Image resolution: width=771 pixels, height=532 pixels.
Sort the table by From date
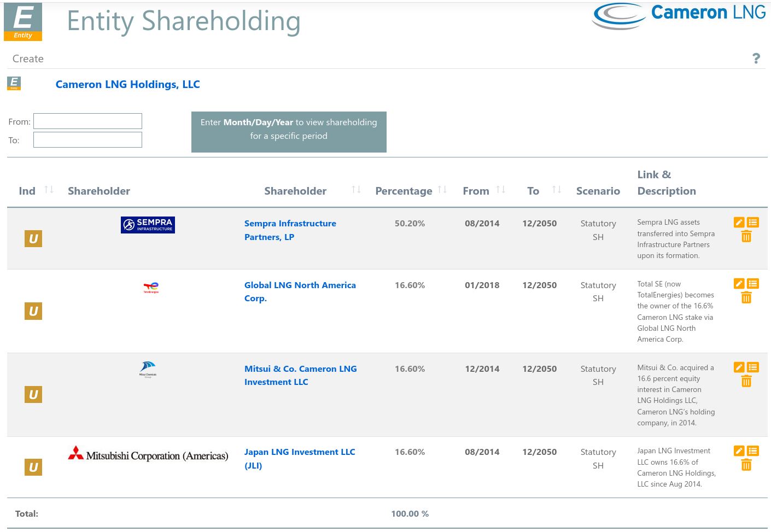pos(500,190)
